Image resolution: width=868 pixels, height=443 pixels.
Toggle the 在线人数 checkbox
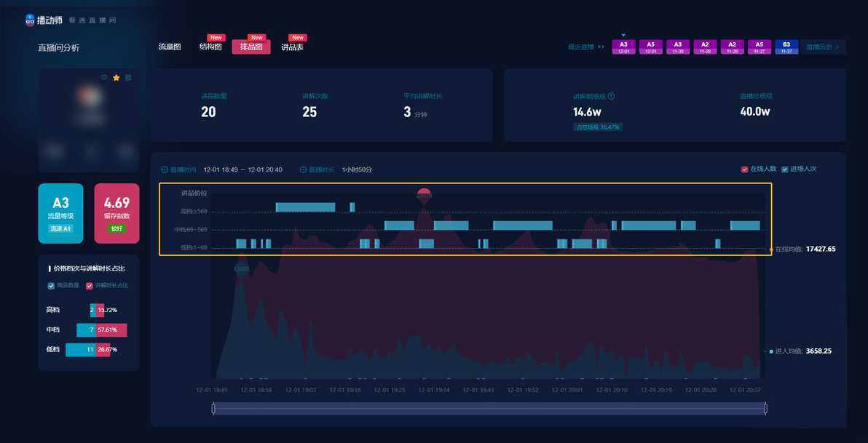pos(744,169)
